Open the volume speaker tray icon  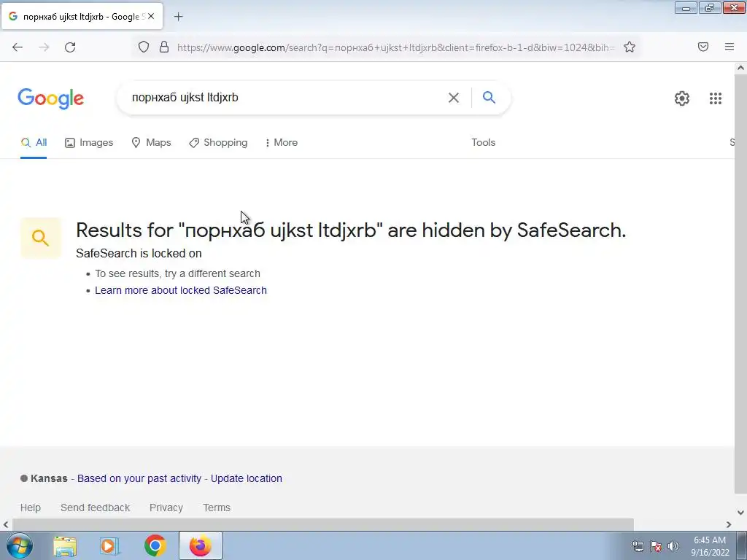point(673,546)
